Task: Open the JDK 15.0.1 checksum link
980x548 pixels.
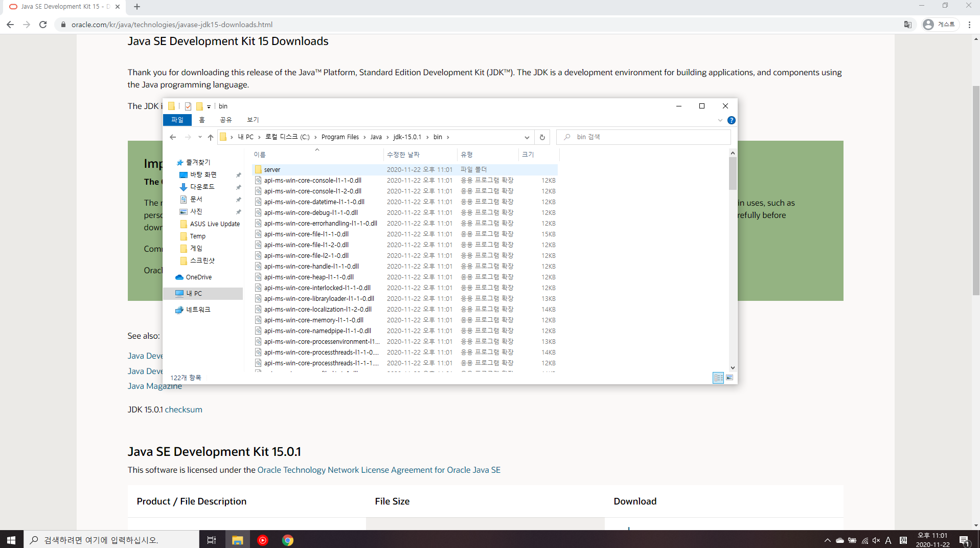Action: [x=183, y=409]
